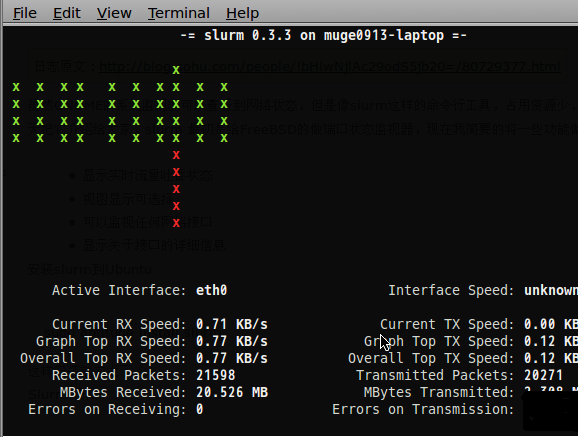This screenshot has width=578, height=437.
Task: Click the MBytes Received 20.526 MB value
Action: pyautogui.click(x=232, y=392)
